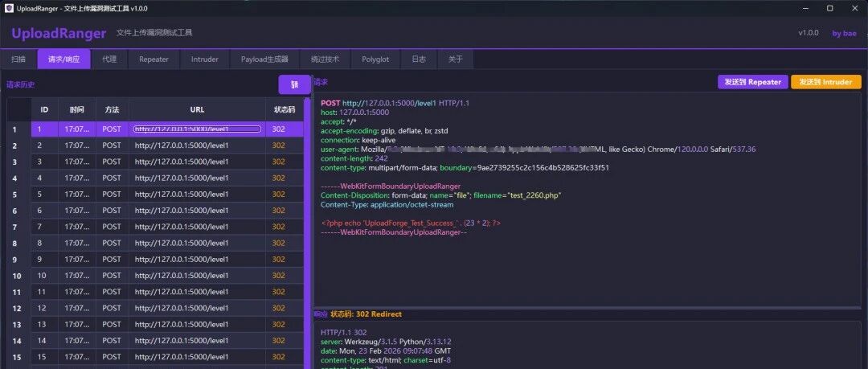Screen dimensions: 868x369
Task: Click the URL column header
Action: [x=197, y=109]
